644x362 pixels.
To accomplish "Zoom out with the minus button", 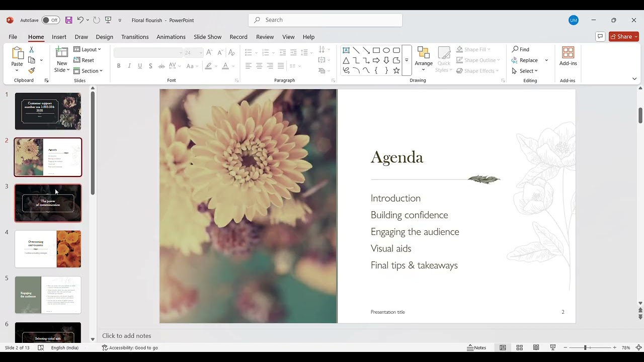I will 566,347.
